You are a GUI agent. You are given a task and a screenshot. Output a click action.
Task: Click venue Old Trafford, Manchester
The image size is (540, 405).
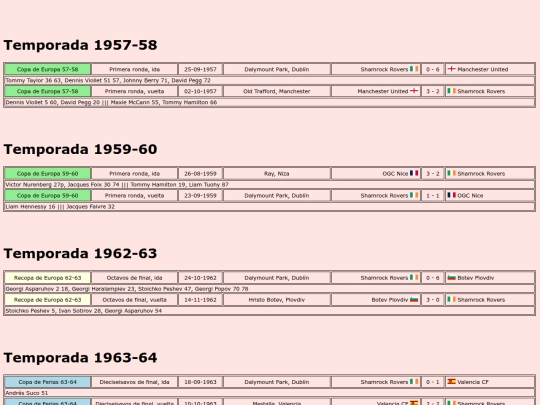click(x=277, y=91)
